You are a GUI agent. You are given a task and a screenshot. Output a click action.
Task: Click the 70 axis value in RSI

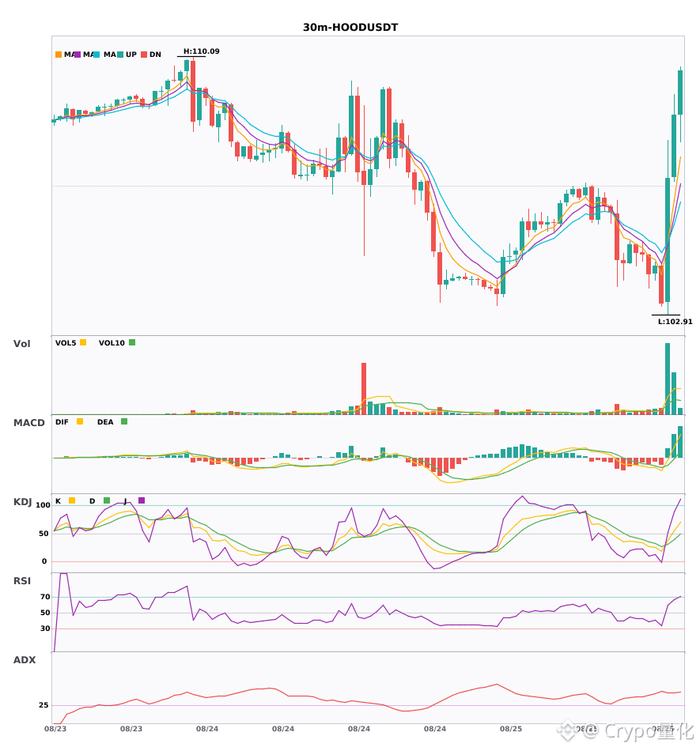45,597
